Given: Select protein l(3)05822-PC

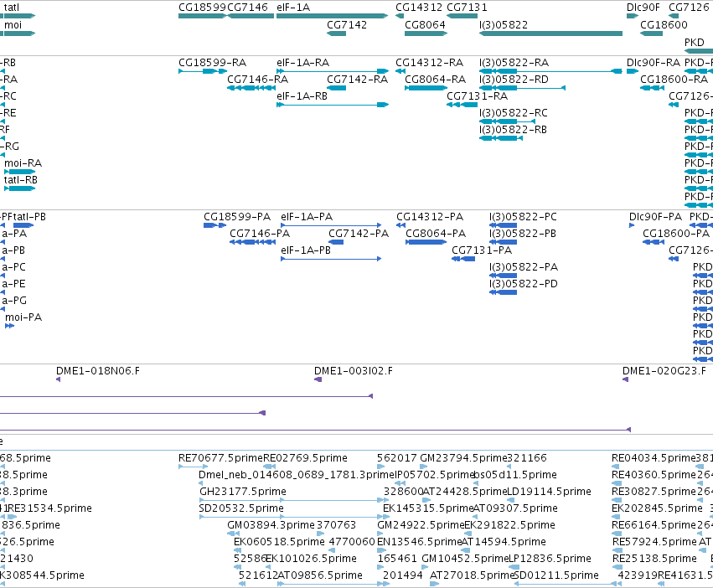Looking at the screenshot, I should (x=523, y=217).
